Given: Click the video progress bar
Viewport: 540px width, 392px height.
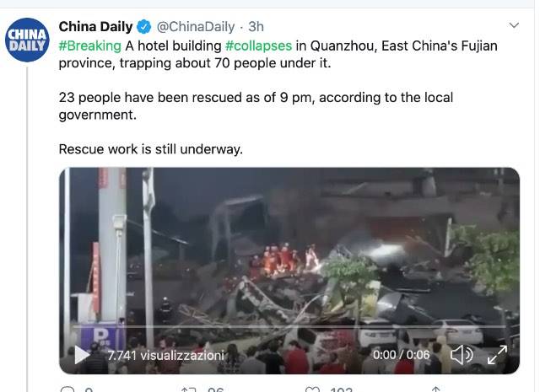Looking at the screenshot, I should tap(289, 326).
